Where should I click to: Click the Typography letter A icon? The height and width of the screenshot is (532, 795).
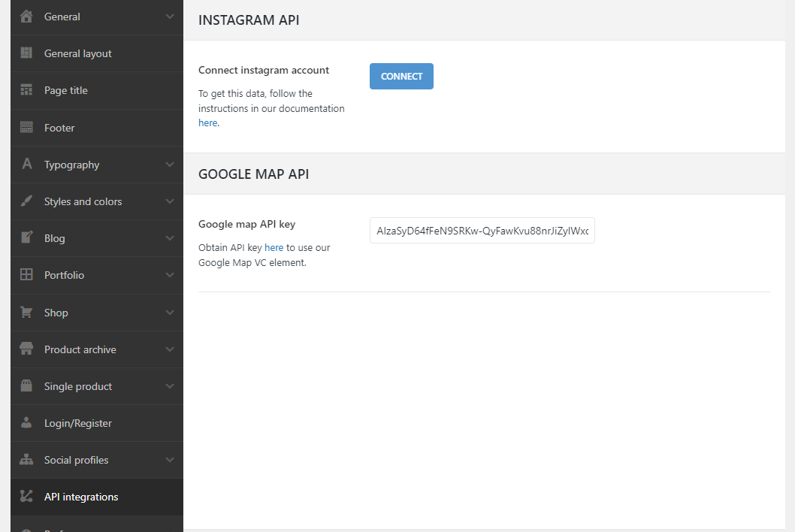point(27,164)
